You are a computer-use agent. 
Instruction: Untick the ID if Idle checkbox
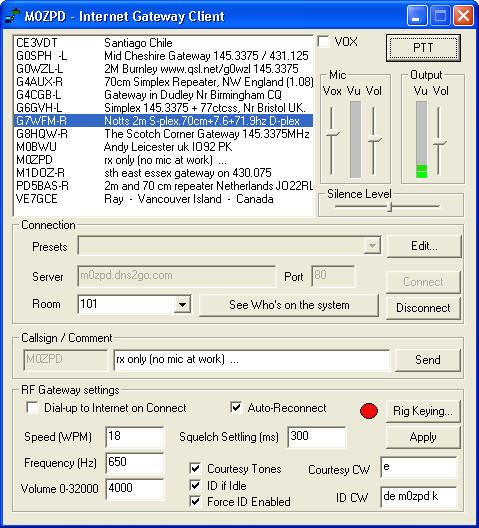click(x=195, y=485)
